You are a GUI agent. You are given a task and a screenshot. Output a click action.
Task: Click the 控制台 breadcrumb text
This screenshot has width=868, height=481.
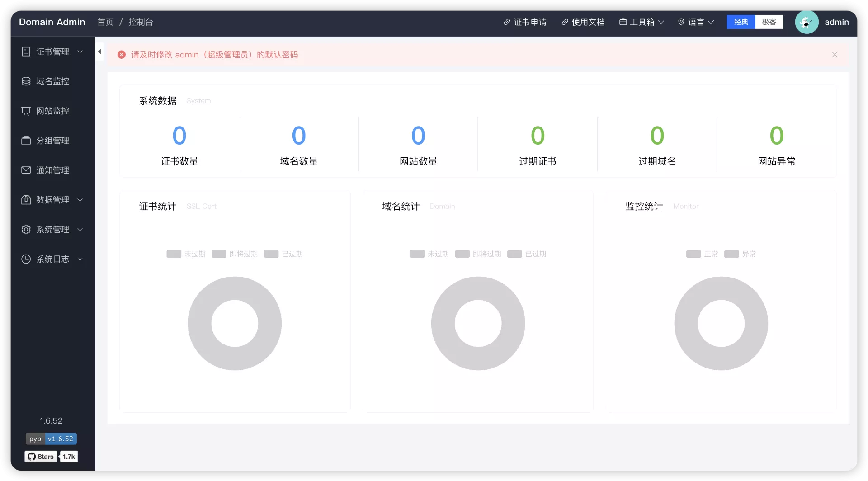[141, 22]
